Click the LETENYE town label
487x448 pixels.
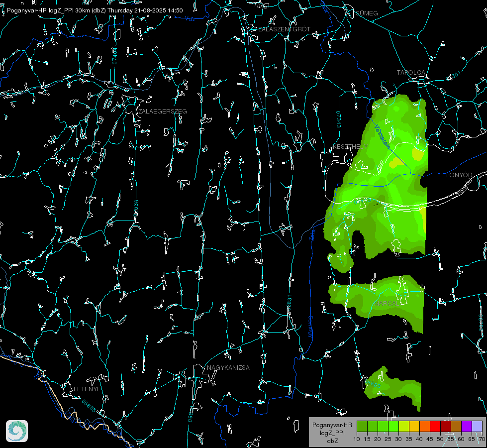click(x=87, y=389)
